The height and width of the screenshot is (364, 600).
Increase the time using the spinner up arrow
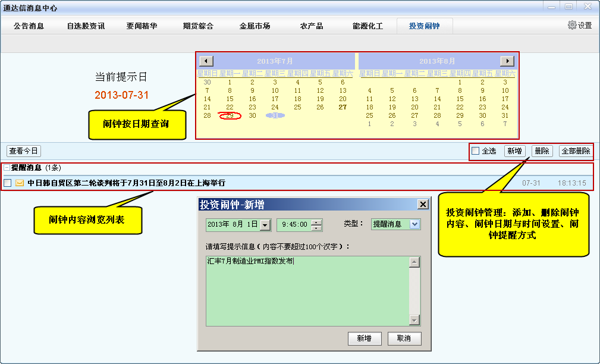click(316, 222)
